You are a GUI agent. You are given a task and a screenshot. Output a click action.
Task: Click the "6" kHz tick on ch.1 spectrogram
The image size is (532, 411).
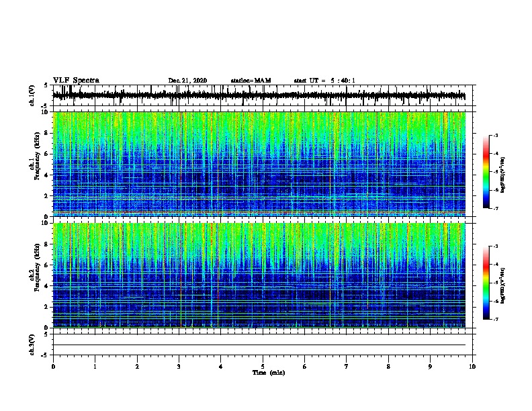46,154
